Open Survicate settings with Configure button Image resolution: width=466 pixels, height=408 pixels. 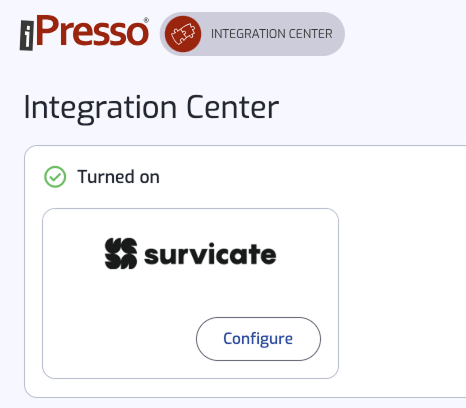click(258, 339)
